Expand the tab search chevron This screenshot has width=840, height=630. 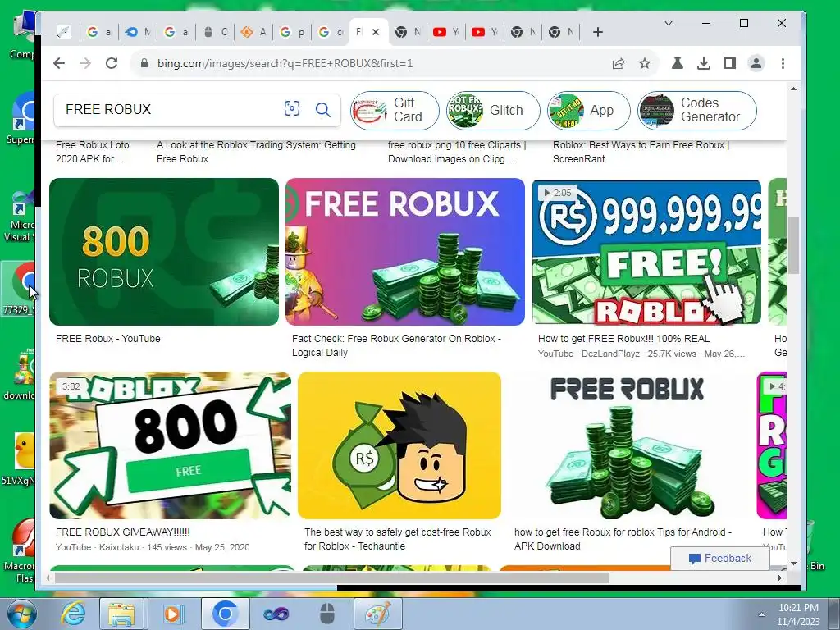point(668,23)
